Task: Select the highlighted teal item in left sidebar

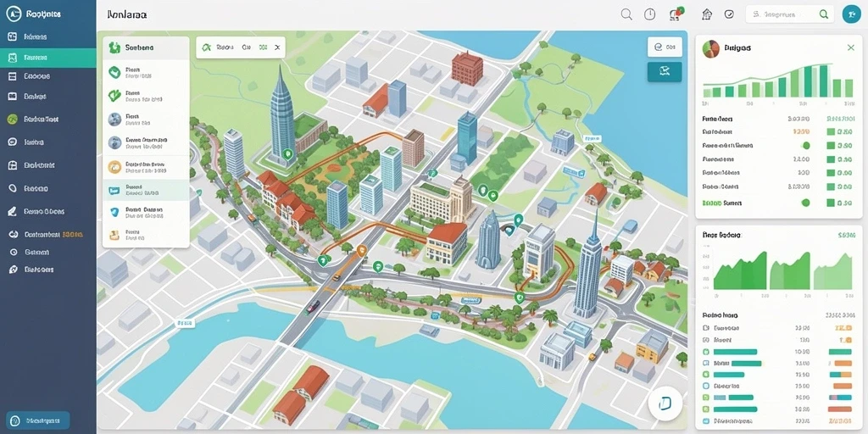Action: point(48,58)
